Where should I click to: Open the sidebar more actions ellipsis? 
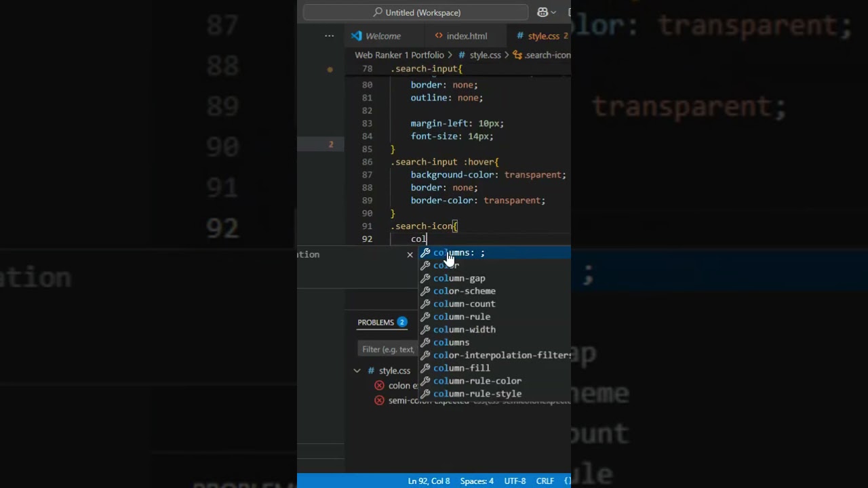[x=329, y=35]
